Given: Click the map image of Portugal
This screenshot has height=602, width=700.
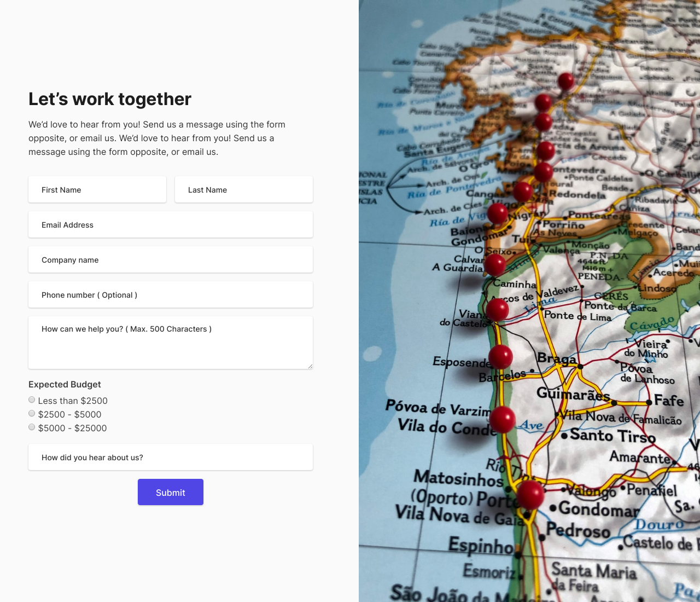Looking at the screenshot, I should pyautogui.click(x=529, y=301).
